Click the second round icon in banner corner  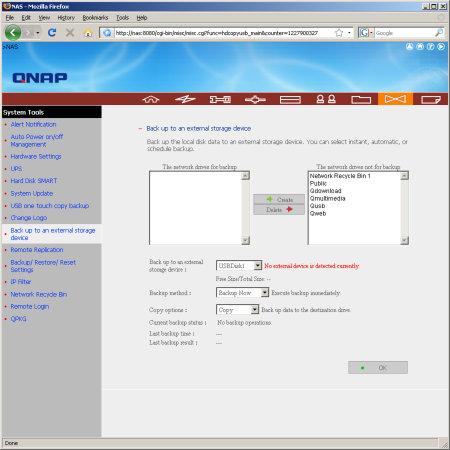pos(420,47)
